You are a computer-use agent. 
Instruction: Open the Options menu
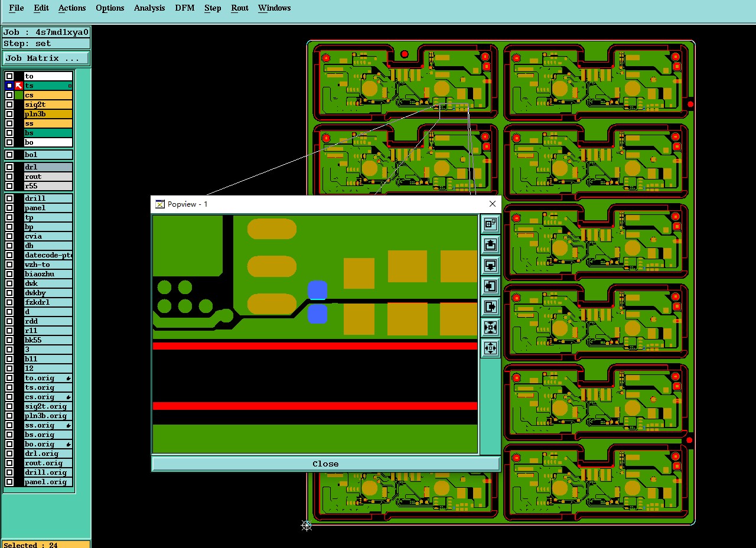[110, 8]
